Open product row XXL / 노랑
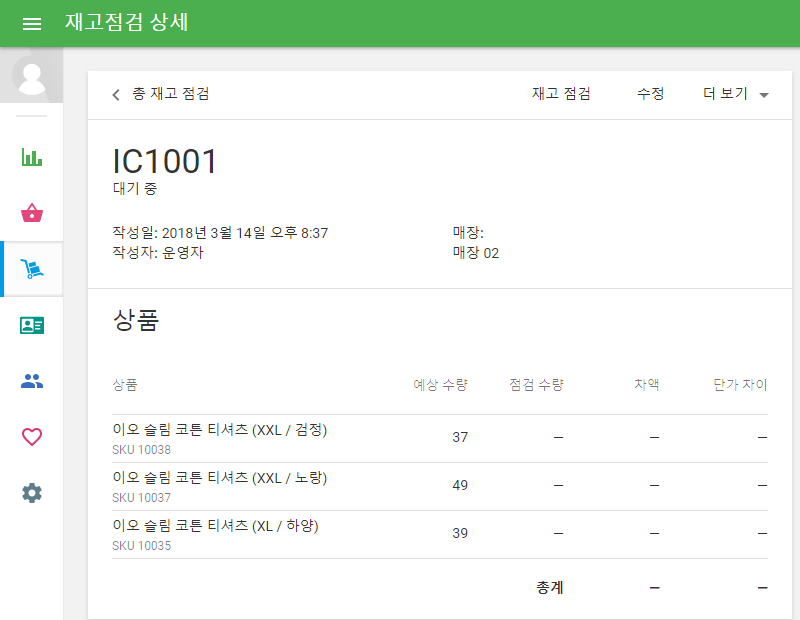The height and width of the screenshot is (620, 800). click(440, 487)
